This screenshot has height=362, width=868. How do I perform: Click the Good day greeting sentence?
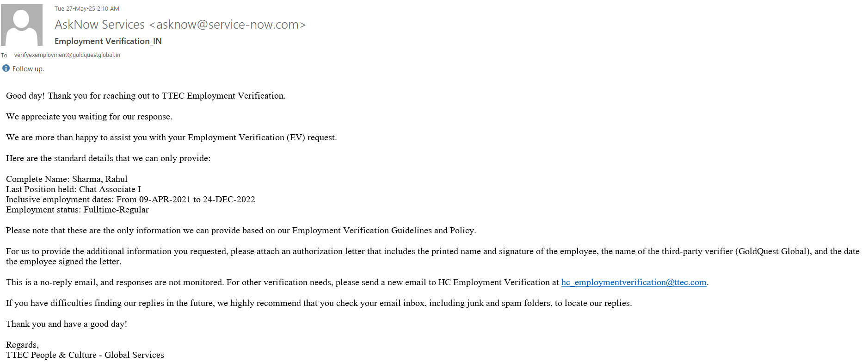pos(146,96)
